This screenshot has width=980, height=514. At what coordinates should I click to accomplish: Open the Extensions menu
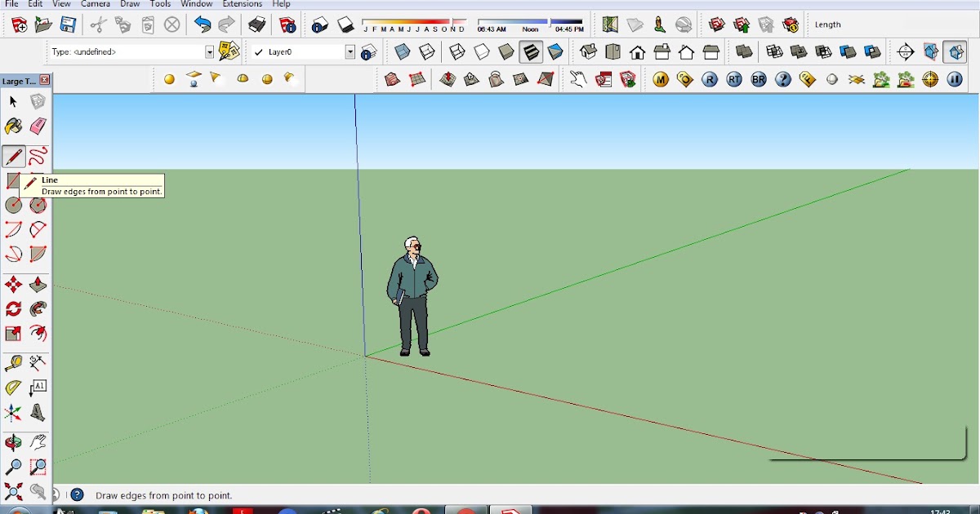coord(242,4)
